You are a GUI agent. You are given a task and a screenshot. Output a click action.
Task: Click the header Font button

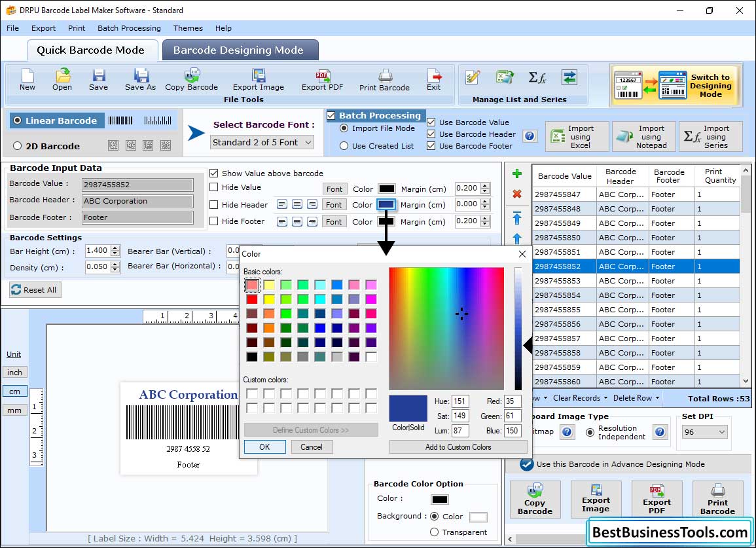[334, 205]
